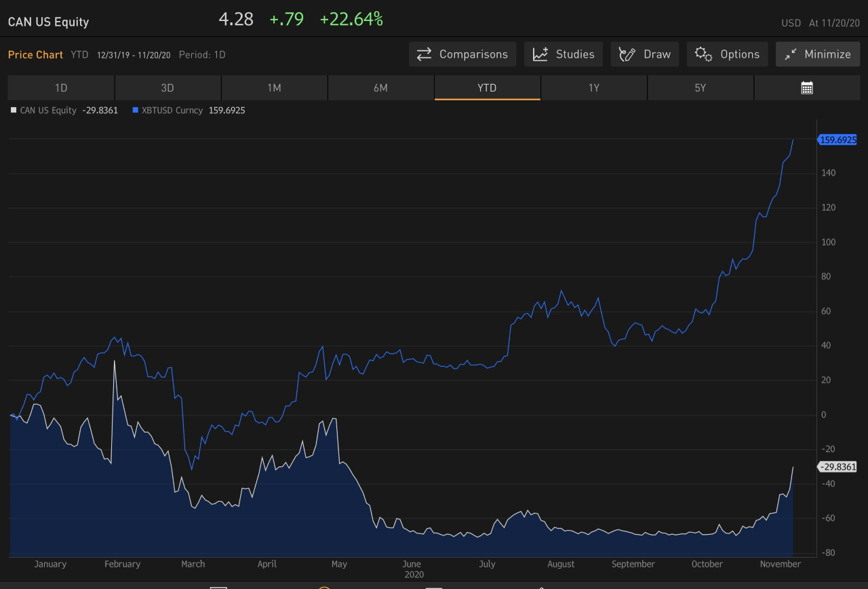Image resolution: width=868 pixels, height=589 pixels.
Task: Minimize the price chart
Action: pos(818,54)
